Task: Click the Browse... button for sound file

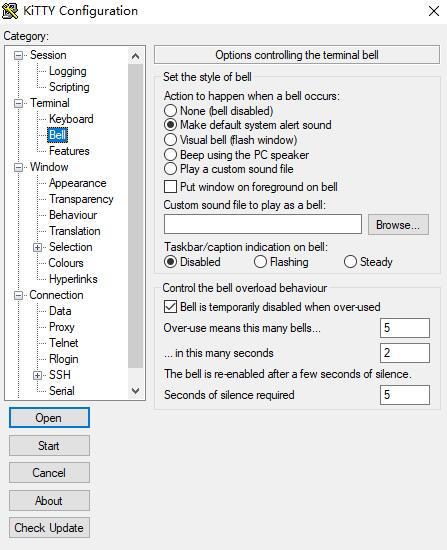Action: point(398,224)
